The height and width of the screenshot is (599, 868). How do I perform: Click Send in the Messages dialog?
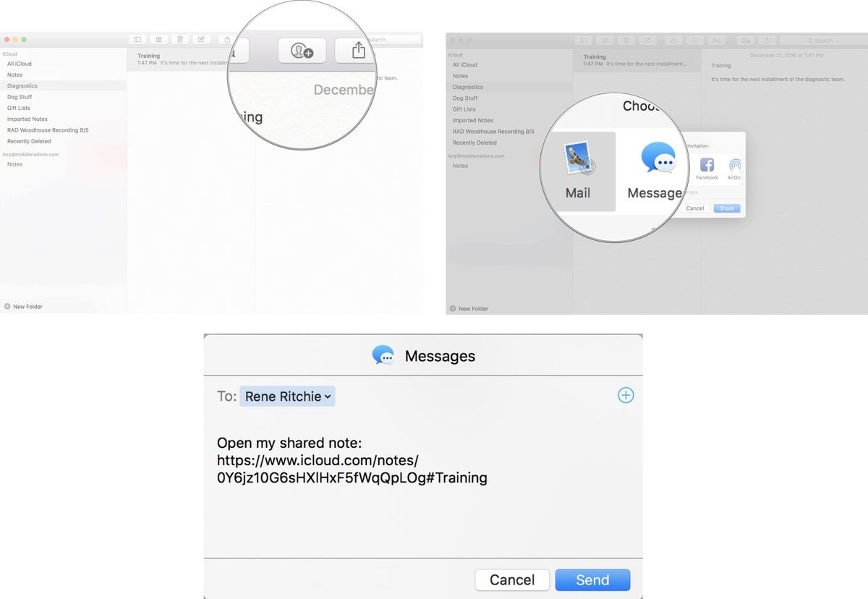click(x=592, y=579)
